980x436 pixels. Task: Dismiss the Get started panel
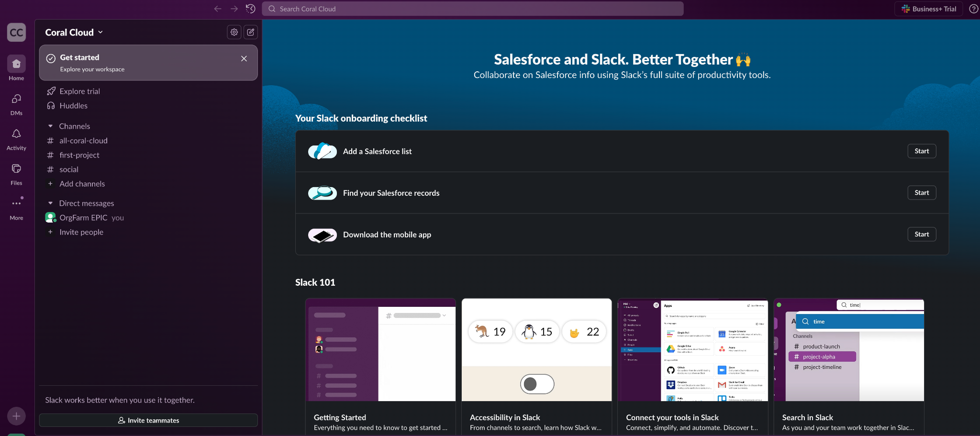[244, 58]
